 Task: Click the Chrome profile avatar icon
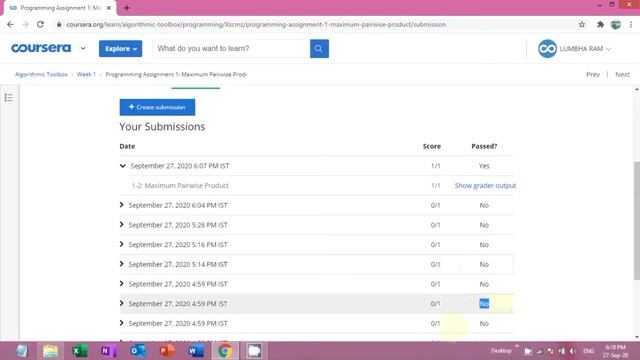click(x=616, y=24)
